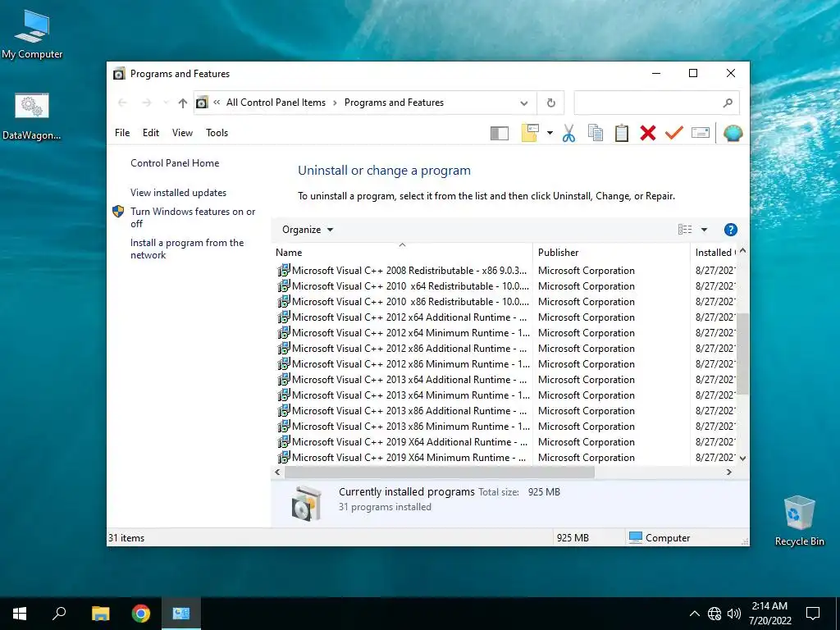840x630 pixels.
Task: Click the Rename toolbar icon
Action: click(x=701, y=132)
